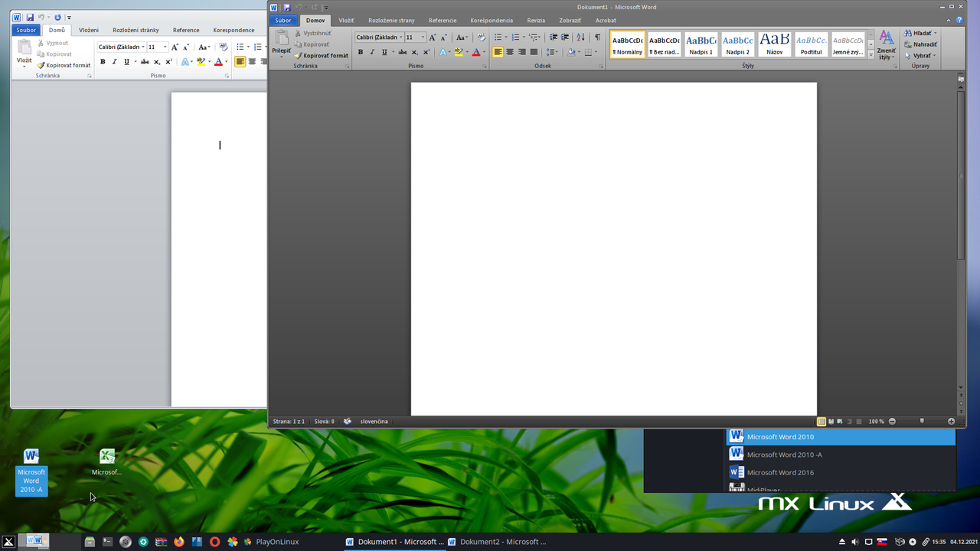Select Nadpis 1 style

point(701,44)
